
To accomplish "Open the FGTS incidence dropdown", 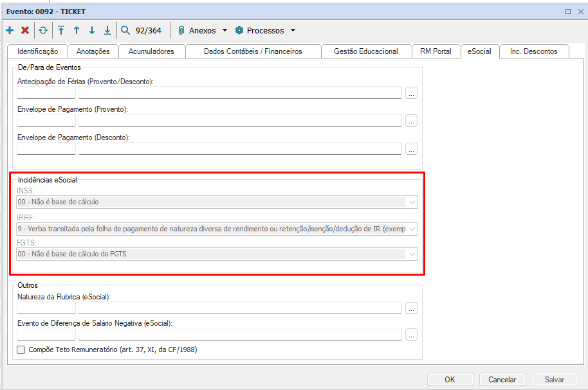I will (x=412, y=254).
